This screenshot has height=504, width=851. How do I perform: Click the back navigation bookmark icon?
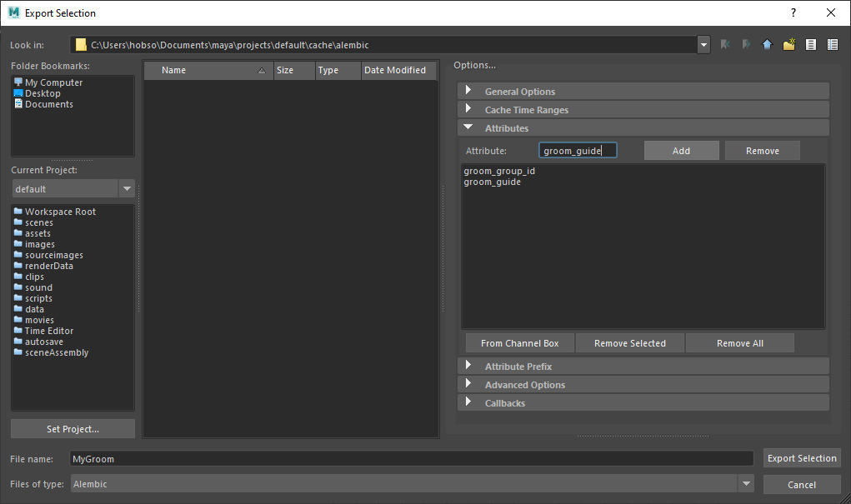click(724, 44)
